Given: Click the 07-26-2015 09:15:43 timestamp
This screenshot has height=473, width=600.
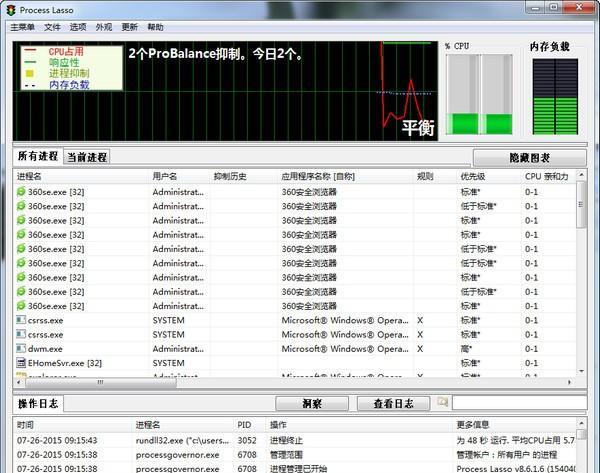Looking at the screenshot, I should click(x=57, y=440).
